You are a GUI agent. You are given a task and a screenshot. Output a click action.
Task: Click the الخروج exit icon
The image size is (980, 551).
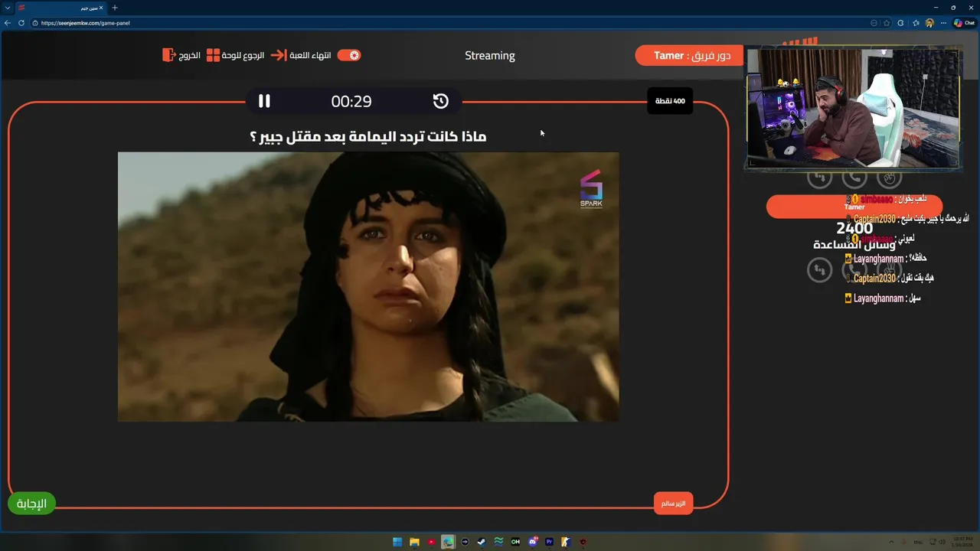[x=169, y=55]
